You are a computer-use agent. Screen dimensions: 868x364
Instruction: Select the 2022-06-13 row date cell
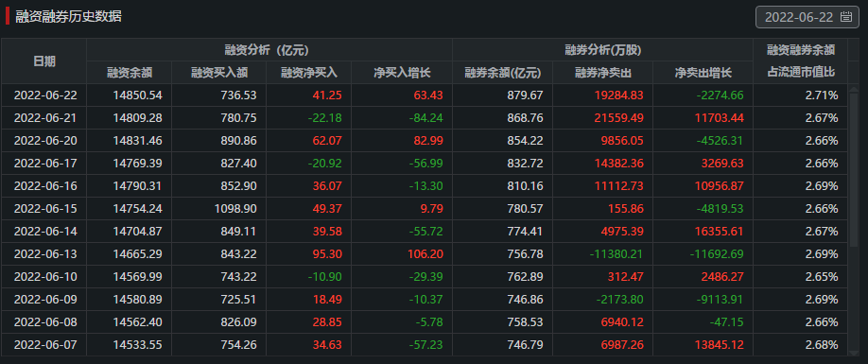[x=45, y=254]
